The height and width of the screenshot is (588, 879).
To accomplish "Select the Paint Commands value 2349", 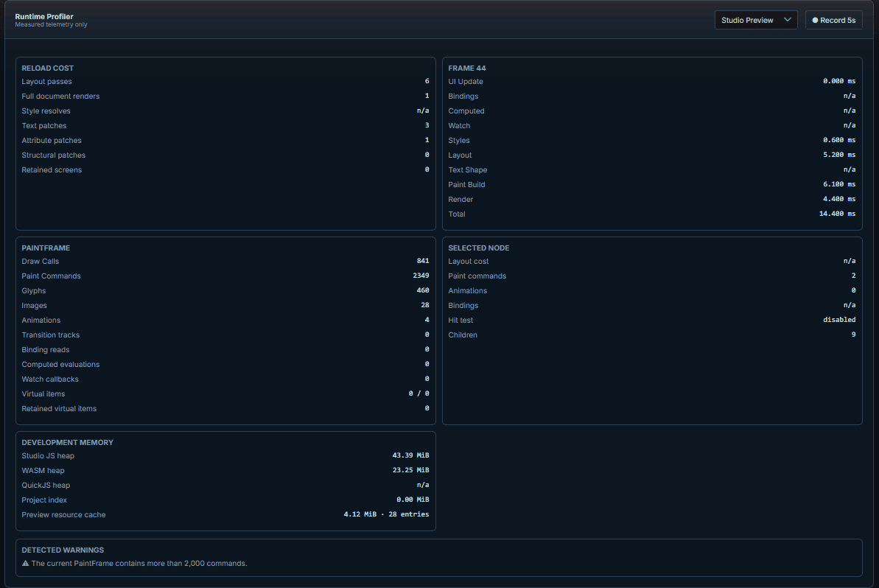I will [x=421, y=276].
